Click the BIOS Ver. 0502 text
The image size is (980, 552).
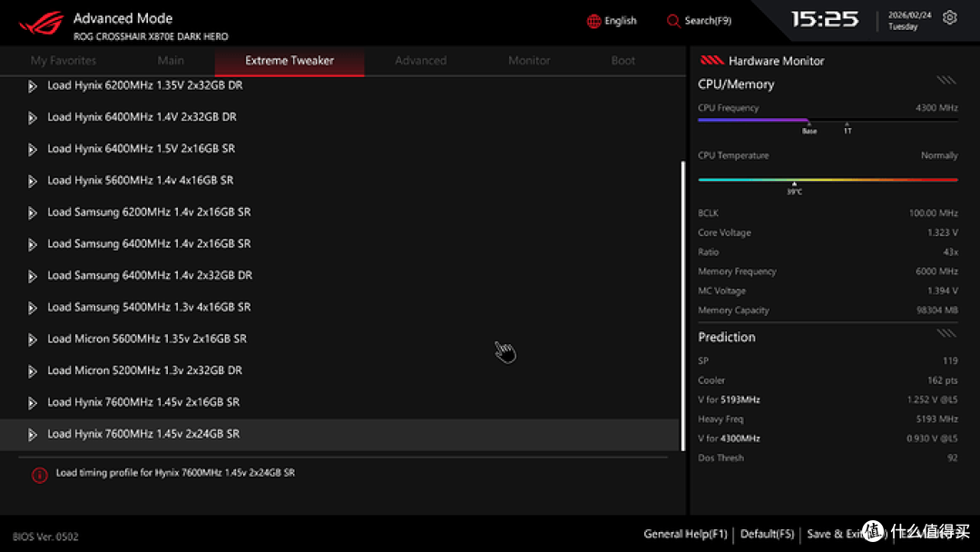click(x=45, y=537)
